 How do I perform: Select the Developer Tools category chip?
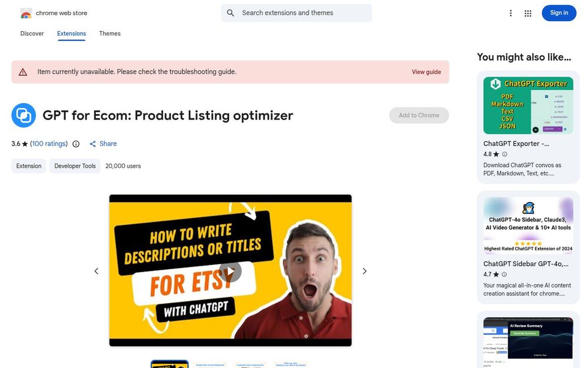point(75,166)
